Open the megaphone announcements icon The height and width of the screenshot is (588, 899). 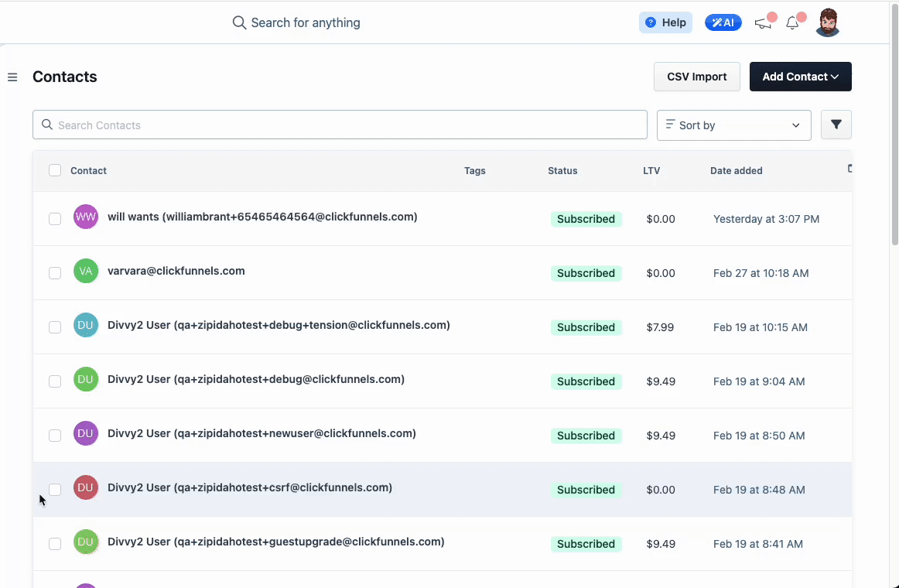click(763, 23)
